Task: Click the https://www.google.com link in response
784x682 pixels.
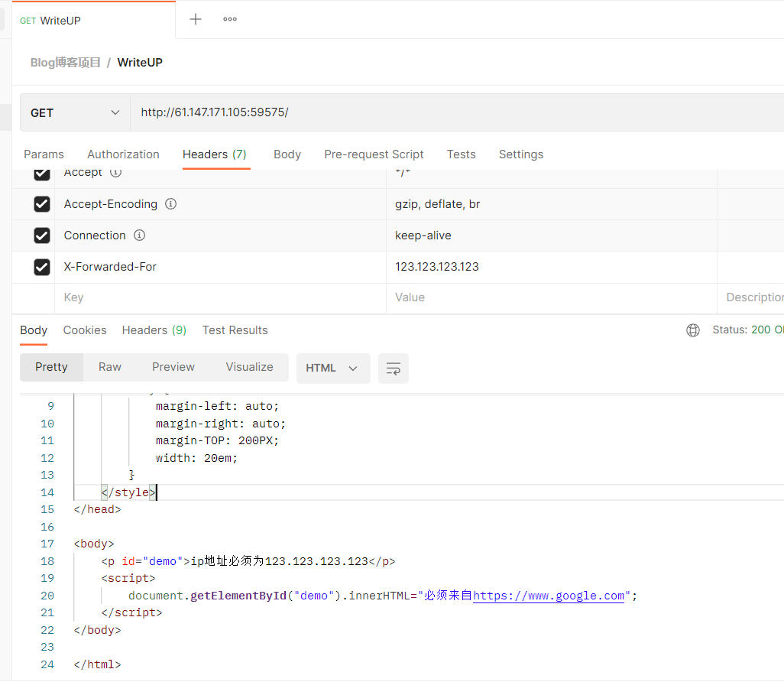Action: pyautogui.click(x=549, y=596)
